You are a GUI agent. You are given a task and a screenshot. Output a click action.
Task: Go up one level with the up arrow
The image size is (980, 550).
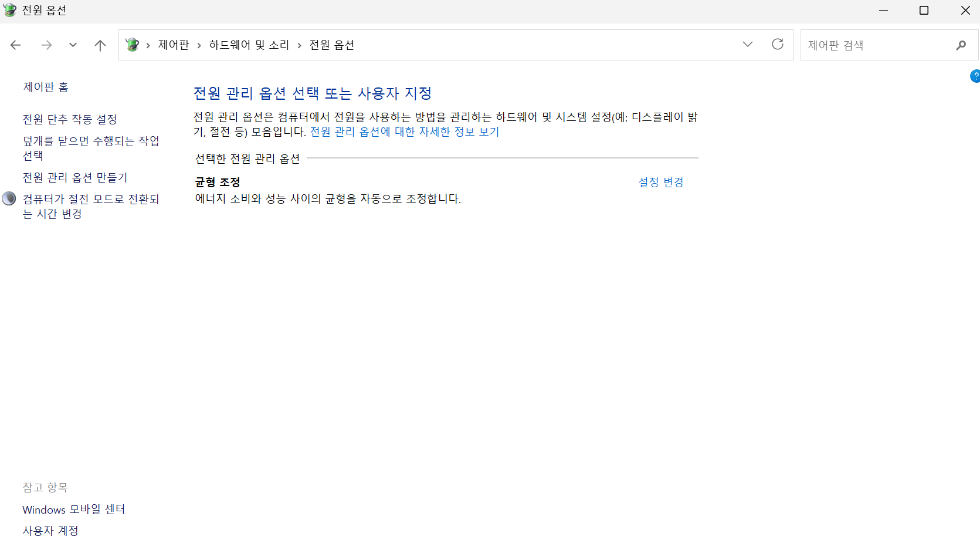(100, 45)
